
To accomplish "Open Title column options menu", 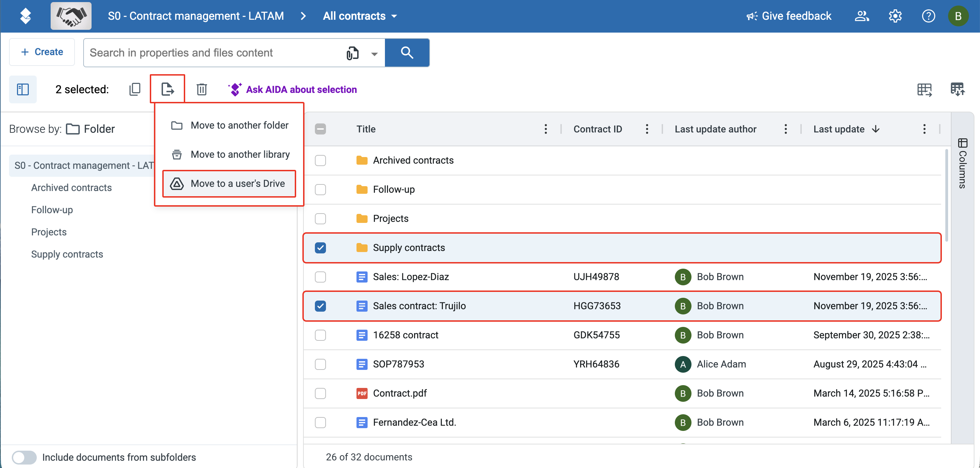I will tap(545, 129).
